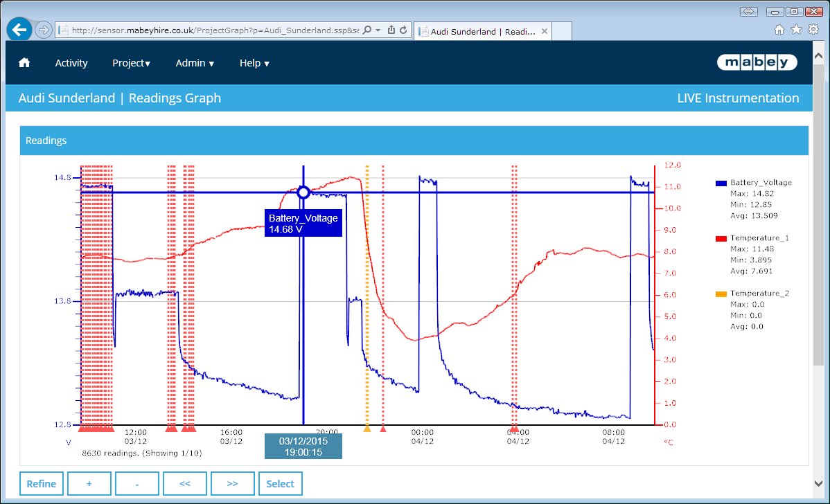Image resolution: width=830 pixels, height=504 pixels.
Task: Click the 8630 readings status text
Action: (142, 453)
